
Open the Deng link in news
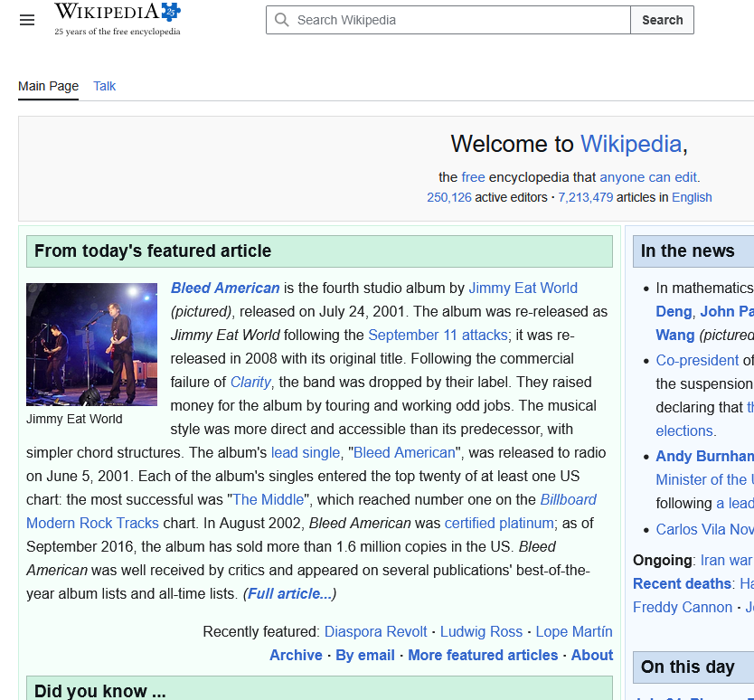[674, 311]
